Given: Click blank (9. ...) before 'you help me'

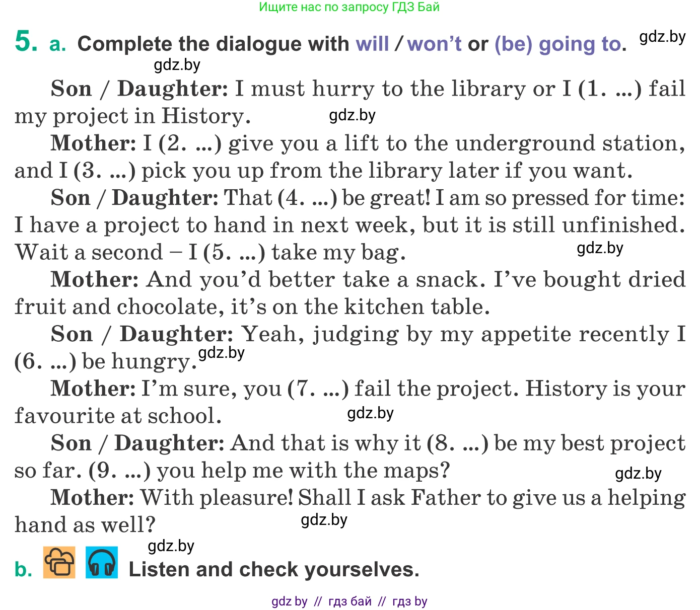Looking at the screenshot, I should (x=120, y=471).
